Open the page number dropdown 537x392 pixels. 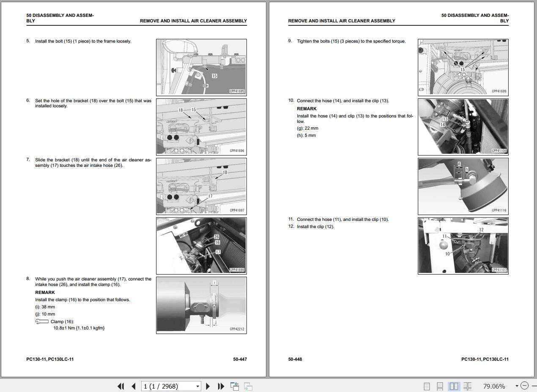pyautogui.click(x=197, y=386)
